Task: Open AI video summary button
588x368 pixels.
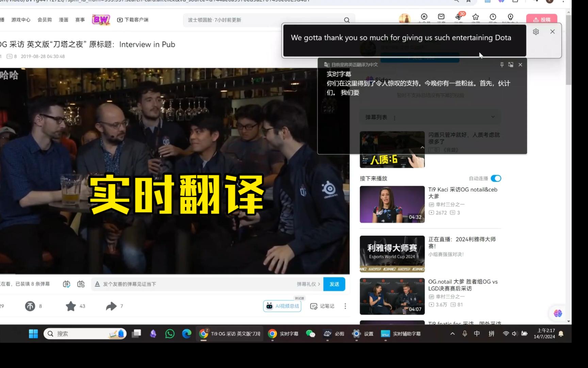Action: point(282,306)
